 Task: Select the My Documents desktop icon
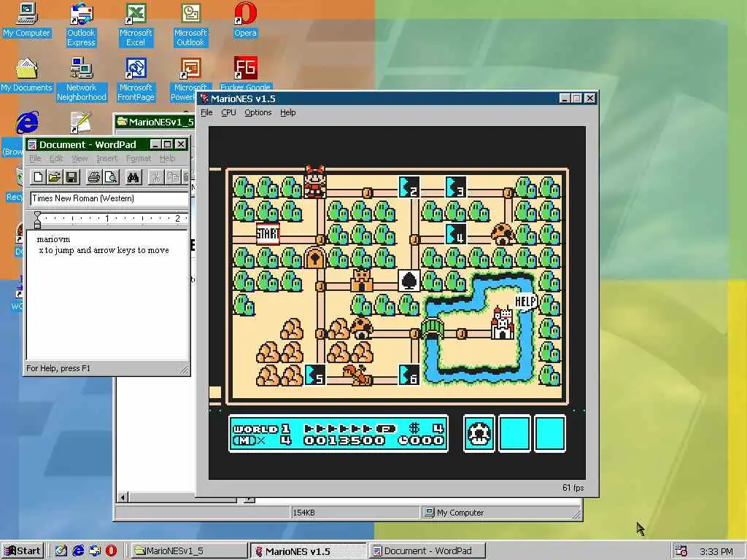(x=26, y=75)
